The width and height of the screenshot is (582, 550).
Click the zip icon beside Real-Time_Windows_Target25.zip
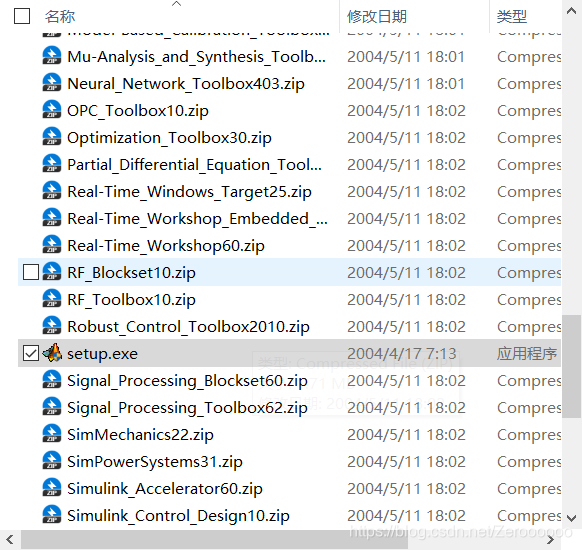click(52, 190)
